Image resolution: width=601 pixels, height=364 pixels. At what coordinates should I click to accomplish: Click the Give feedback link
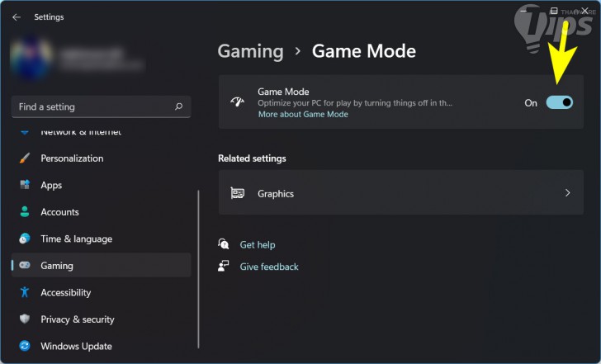coord(269,267)
